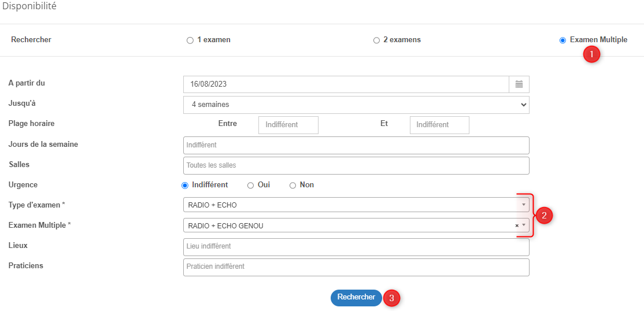Open the Jusqu'à 4 semaines dropdown

[x=356, y=105]
